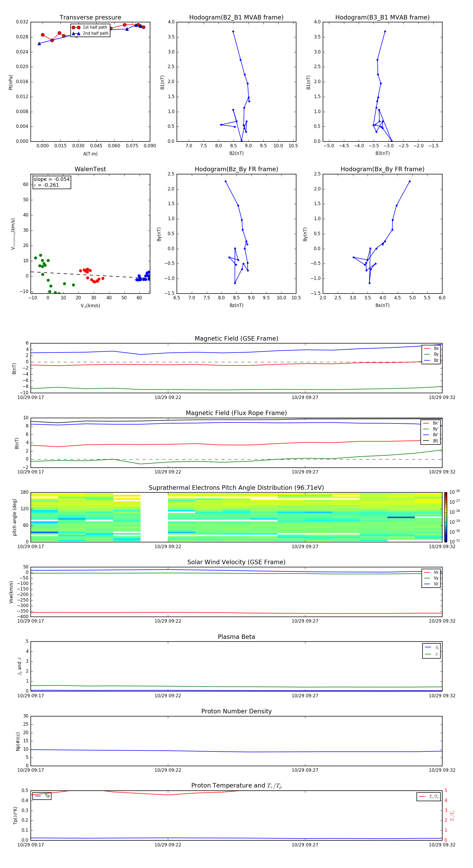473x868 pixels.
Task: Click top data point of B2_B1 hodogram
Action: (x=233, y=32)
